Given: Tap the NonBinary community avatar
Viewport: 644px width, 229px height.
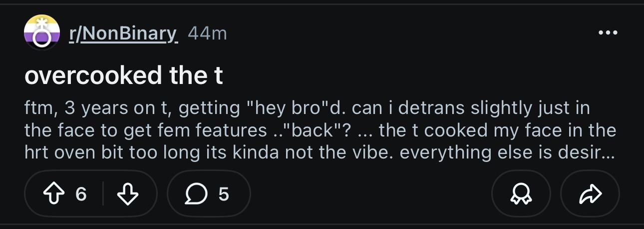Looking at the screenshot, I should [42, 32].
